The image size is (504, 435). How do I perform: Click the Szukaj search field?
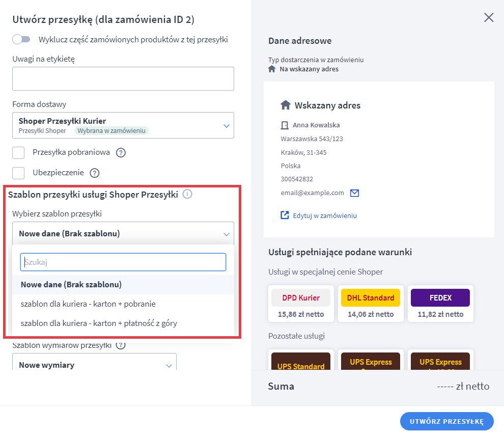coord(123,262)
